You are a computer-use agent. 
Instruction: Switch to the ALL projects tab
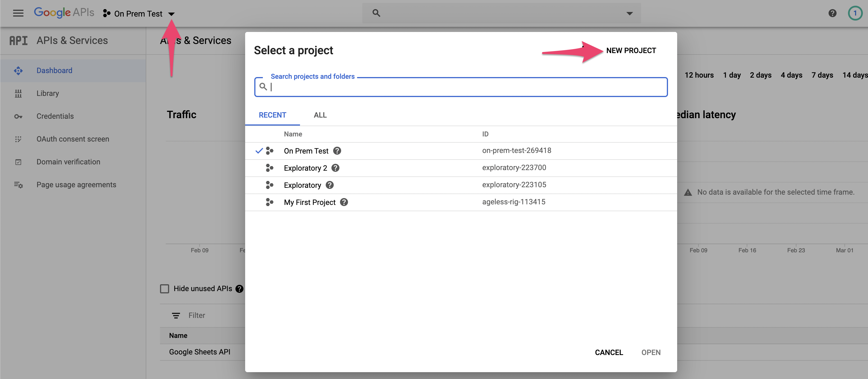320,115
